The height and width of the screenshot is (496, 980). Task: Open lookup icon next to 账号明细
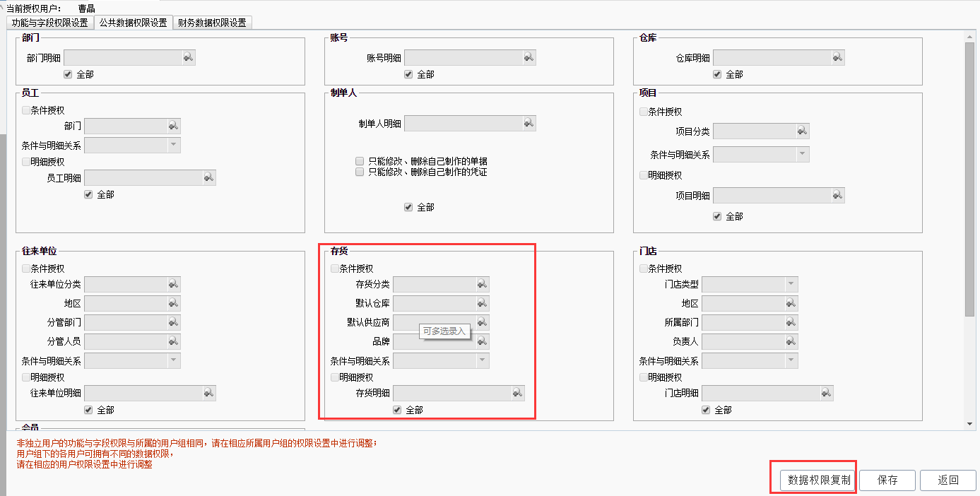[x=529, y=57]
